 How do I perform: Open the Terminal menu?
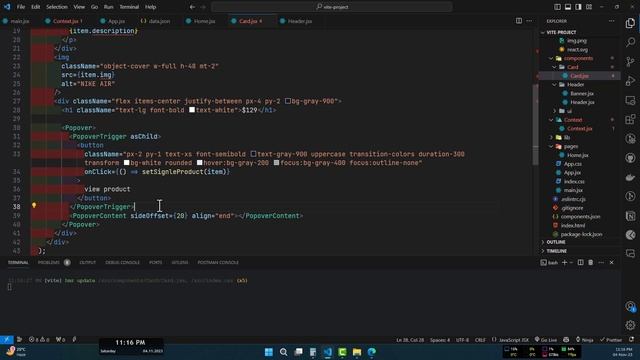coord(129,7)
